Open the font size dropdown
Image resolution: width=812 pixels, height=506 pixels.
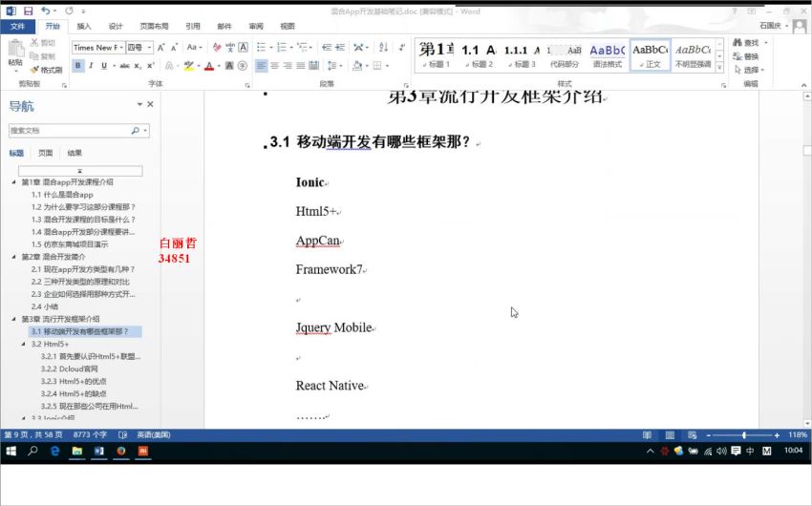[x=150, y=48]
